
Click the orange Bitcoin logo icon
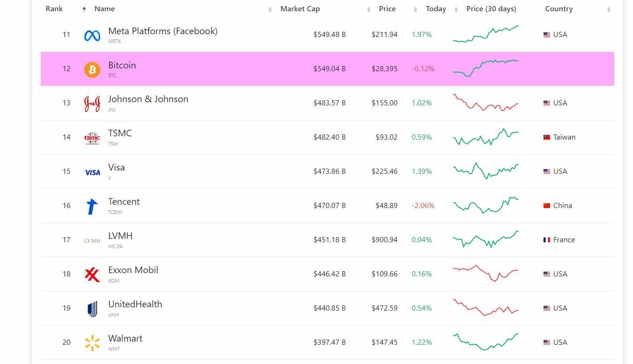(92, 69)
